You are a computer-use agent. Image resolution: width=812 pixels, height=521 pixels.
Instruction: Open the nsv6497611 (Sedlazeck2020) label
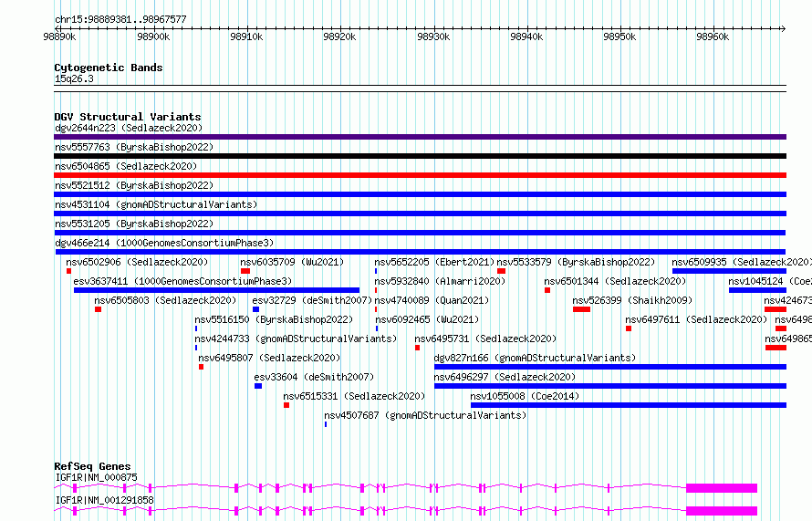point(696,319)
